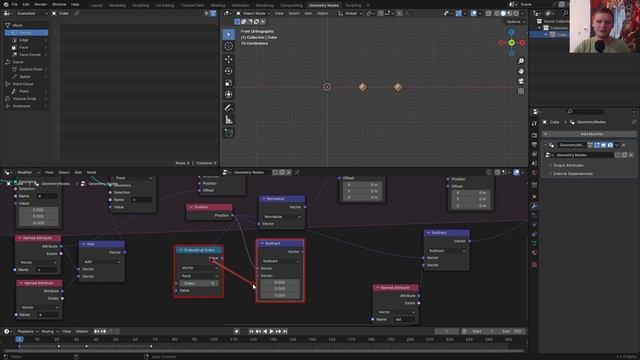Switch to Layout workspace tab
This screenshot has height=360, width=640.
click(97, 5)
